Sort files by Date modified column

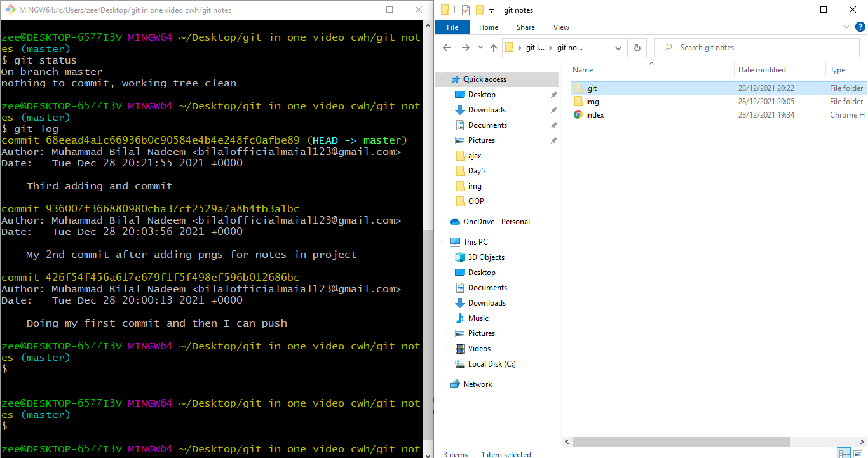coord(780,70)
